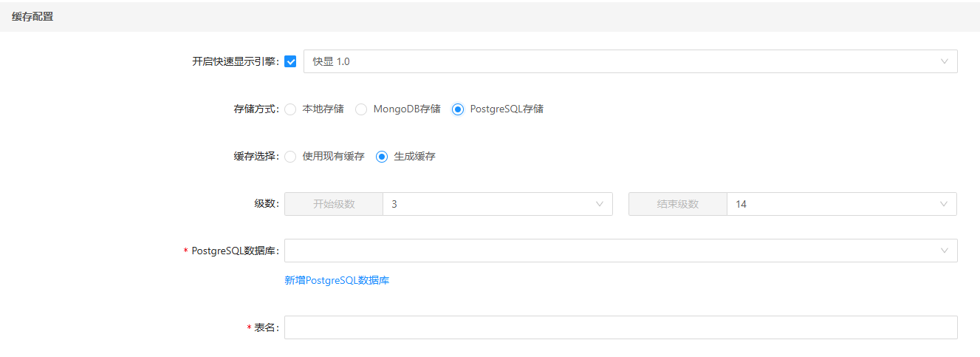Click the 新增PostgreSQL数据库 link
980x357 pixels.
337,281
